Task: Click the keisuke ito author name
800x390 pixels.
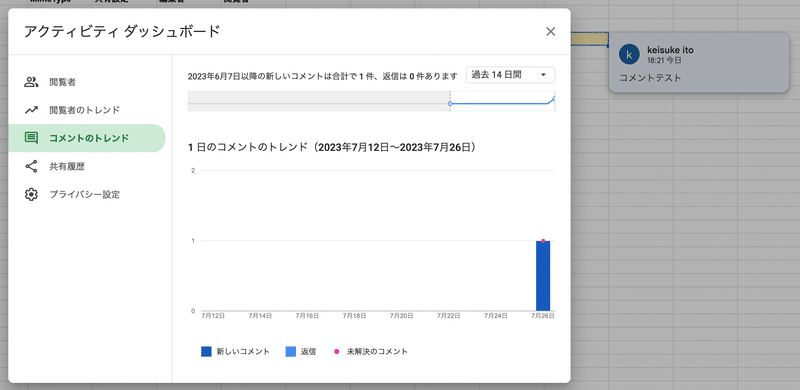Action: coord(670,50)
